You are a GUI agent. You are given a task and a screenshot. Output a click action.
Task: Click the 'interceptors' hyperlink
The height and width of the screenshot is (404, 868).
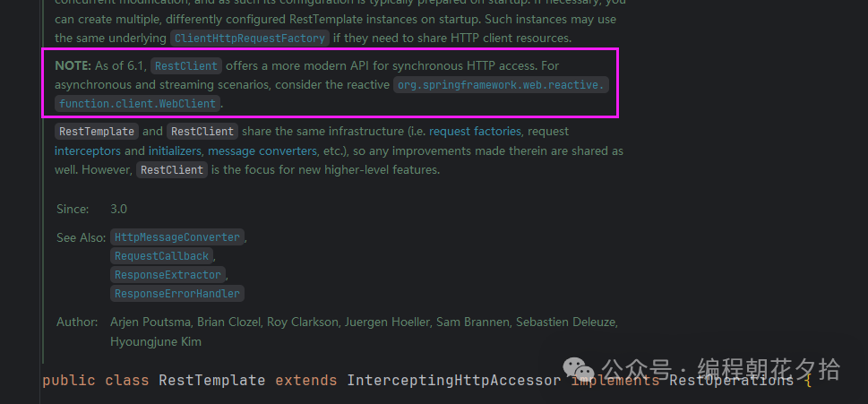point(88,150)
